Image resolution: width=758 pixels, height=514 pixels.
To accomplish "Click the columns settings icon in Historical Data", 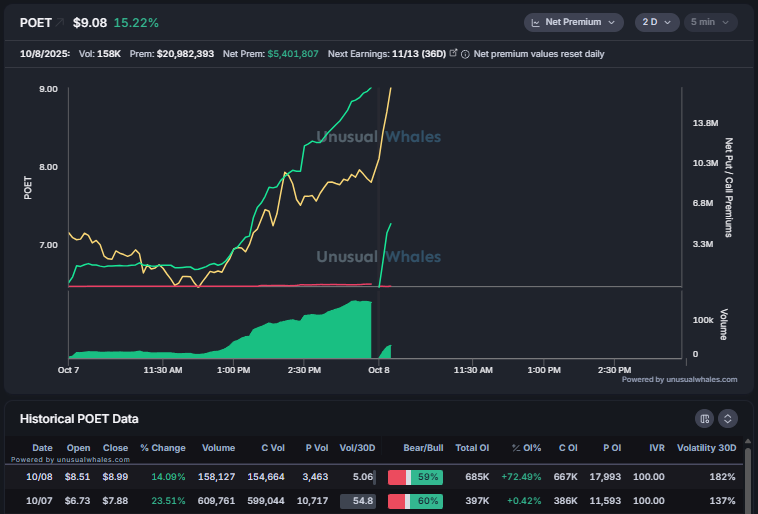I will click(705, 418).
